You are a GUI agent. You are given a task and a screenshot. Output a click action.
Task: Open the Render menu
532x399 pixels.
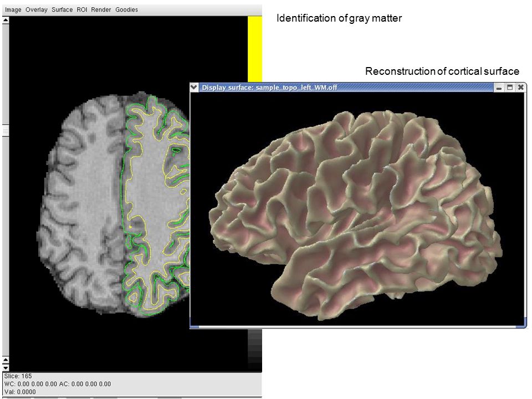101,10
